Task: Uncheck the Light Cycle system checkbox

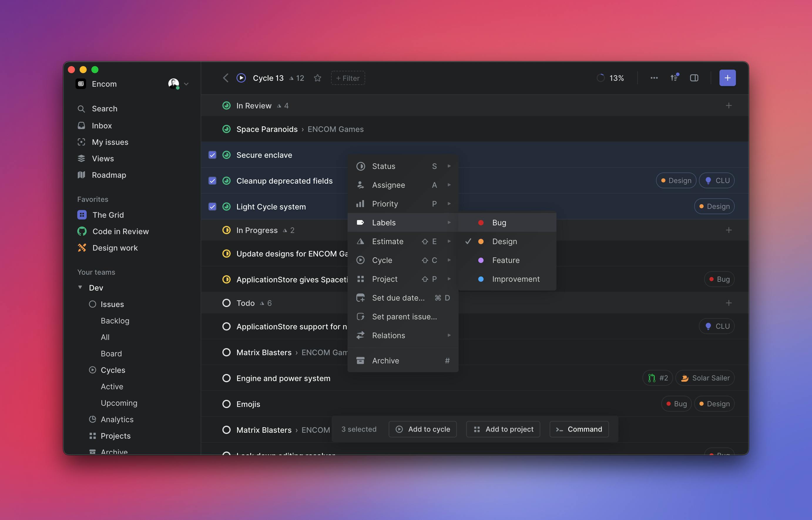Action: coord(212,207)
